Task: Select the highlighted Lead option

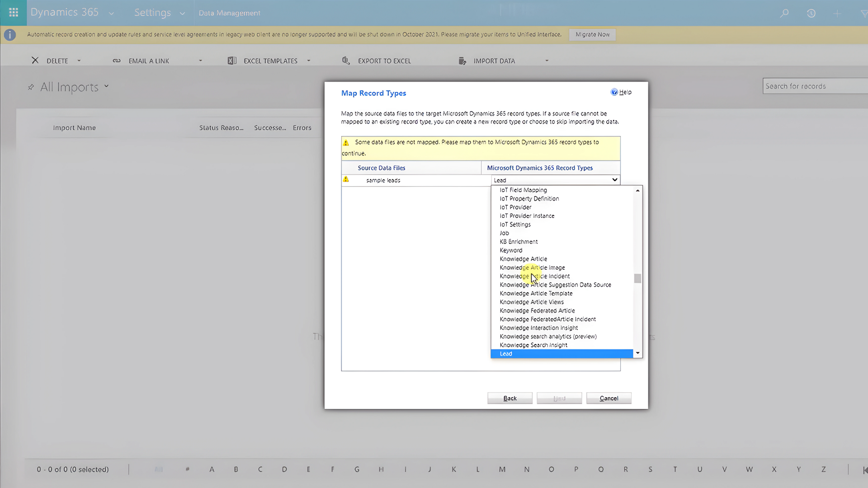Action: pyautogui.click(x=562, y=354)
